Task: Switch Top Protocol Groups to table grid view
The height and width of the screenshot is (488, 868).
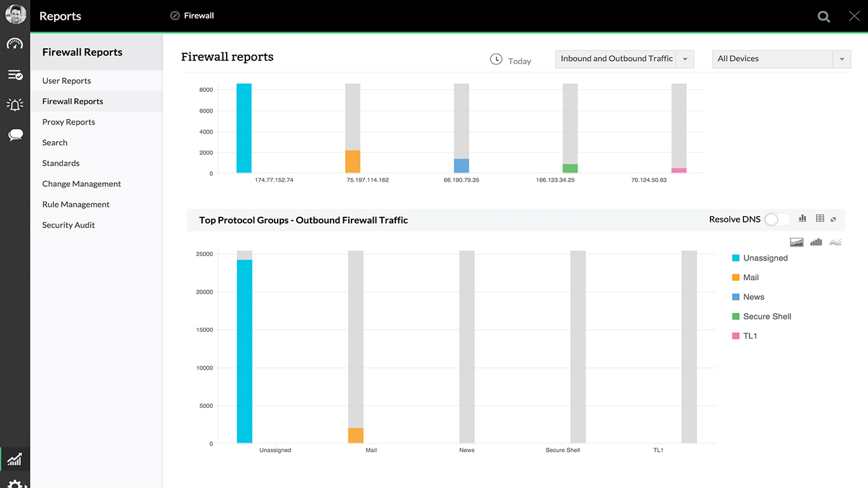Action: [820, 218]
